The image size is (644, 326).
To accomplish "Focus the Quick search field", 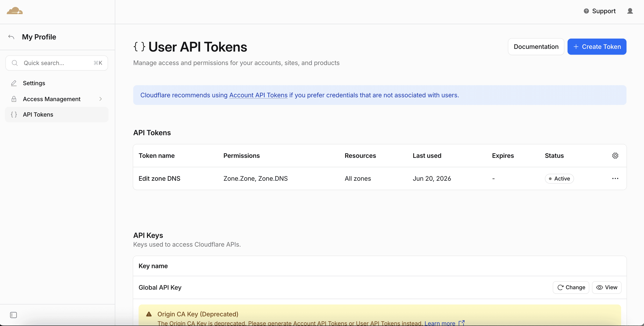I will point(57,63).
